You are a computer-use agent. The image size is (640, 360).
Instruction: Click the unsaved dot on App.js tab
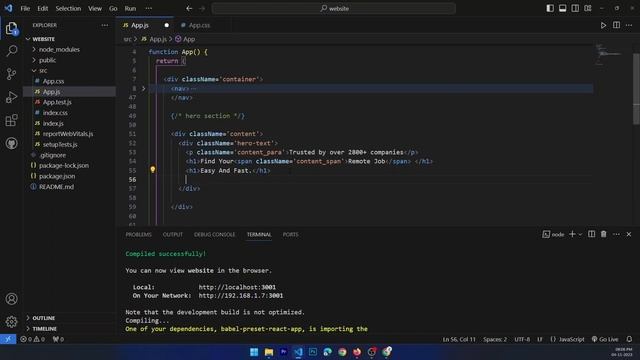tap(167, 25)
